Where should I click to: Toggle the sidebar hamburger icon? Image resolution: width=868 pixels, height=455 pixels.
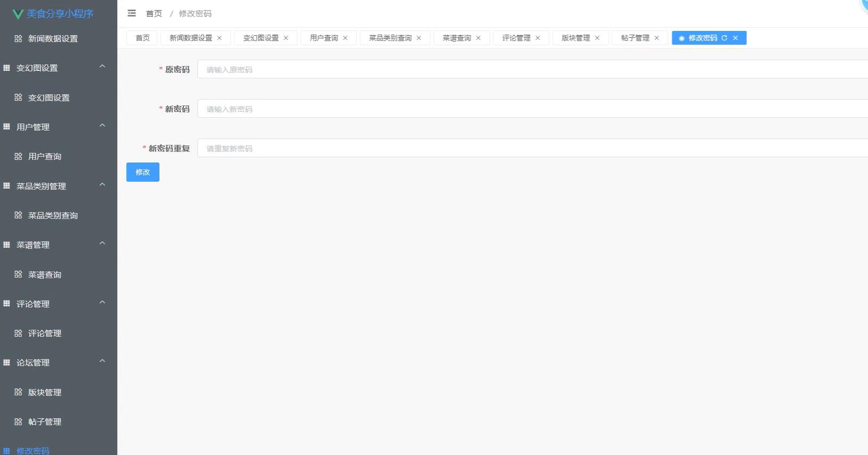132,13
